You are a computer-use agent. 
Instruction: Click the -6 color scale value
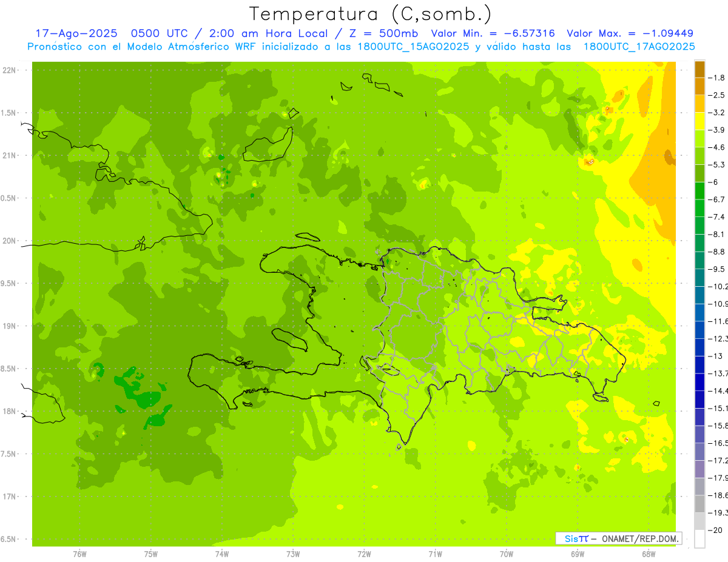pos(715,182)
